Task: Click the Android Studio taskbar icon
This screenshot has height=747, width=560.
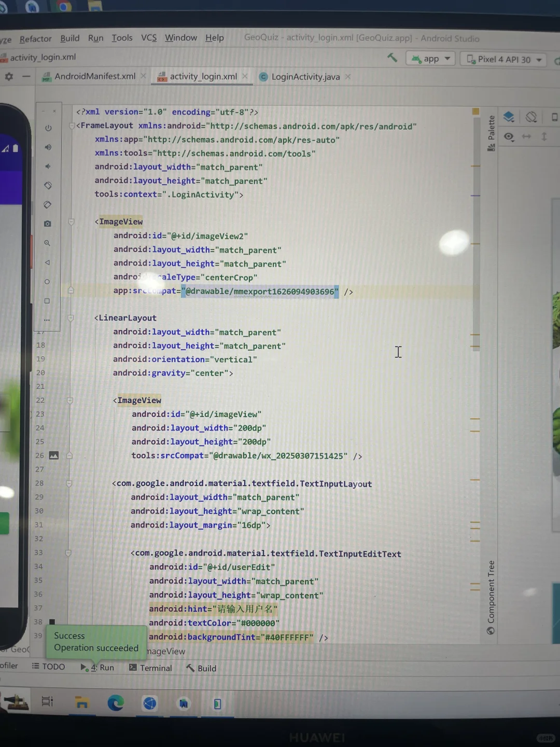Action: coord(184,703)
